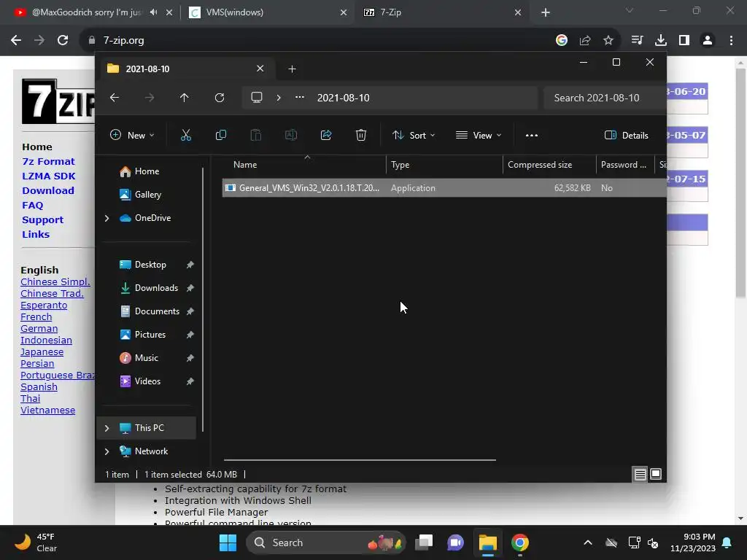747x560 pixels.
Task: Open Pictures in the navigation pane
Action: click(152, 335)
